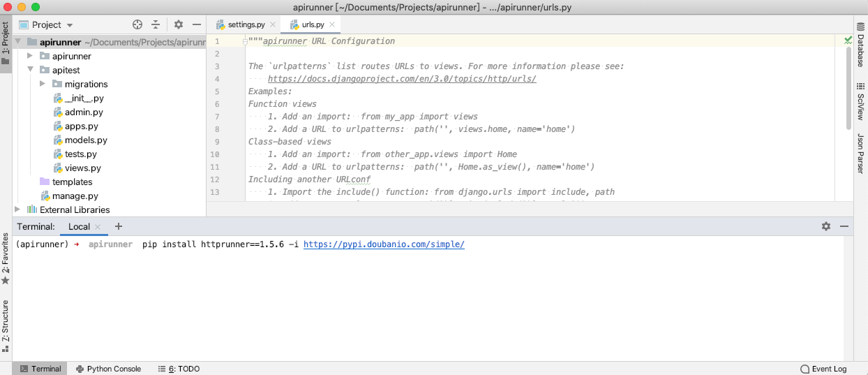Open the Event Log
The height and width of the screenshot is (375, 868).
coord(823,369)
